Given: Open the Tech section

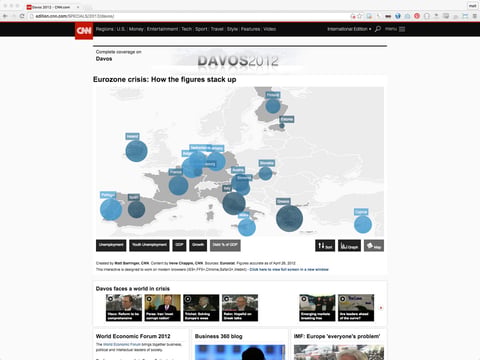Looking at the screenshot, I should point(187,29).
